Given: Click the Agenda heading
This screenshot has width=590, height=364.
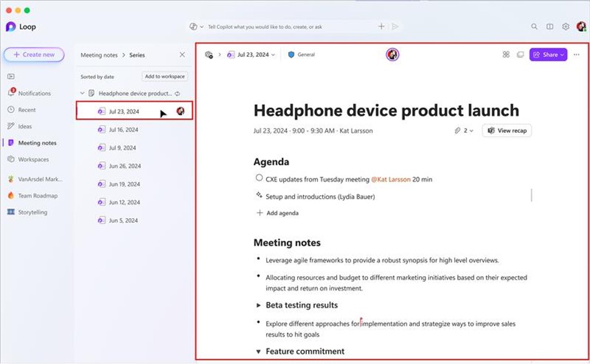Looking at the screenshot, I should coord(271,161).
